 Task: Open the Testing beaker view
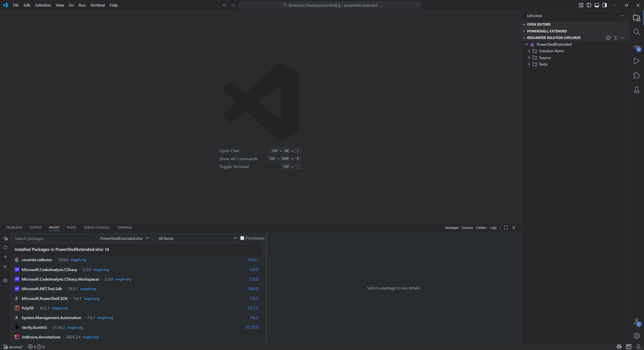pos(636,90)
